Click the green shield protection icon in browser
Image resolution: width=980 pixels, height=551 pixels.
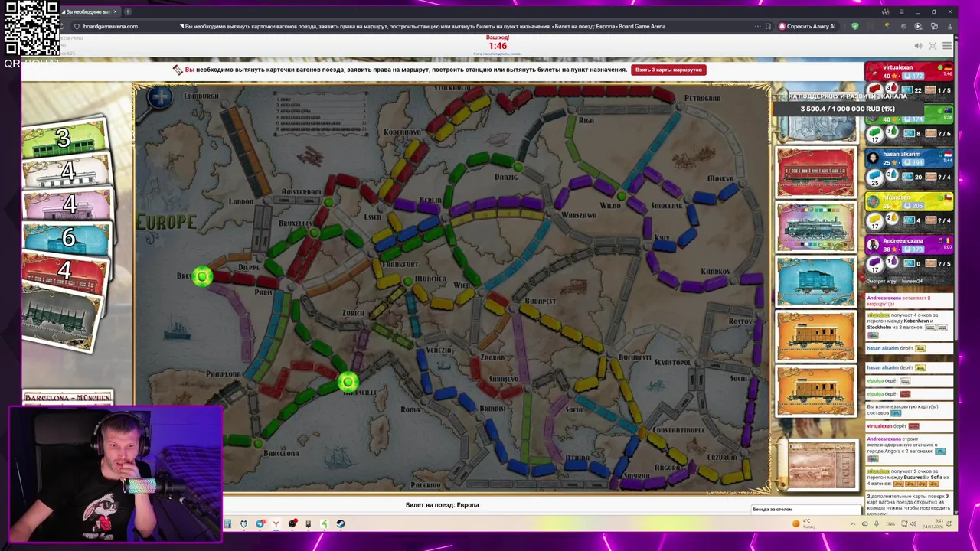pos(855,26)
